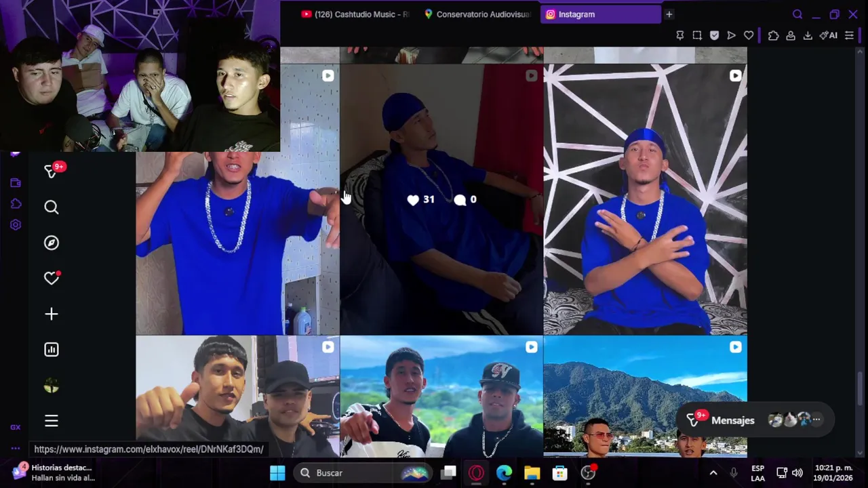Open volume control in system tray
This screenshot has height=488, width=868.
point(797,473)
